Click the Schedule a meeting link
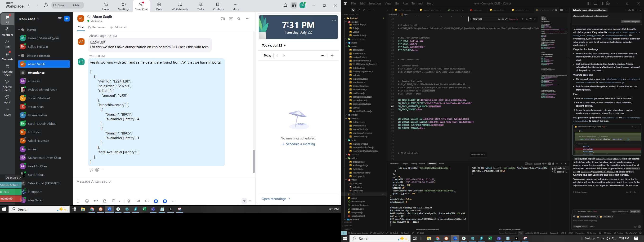This screenshot has height=242, width=644. pos(298,144)
